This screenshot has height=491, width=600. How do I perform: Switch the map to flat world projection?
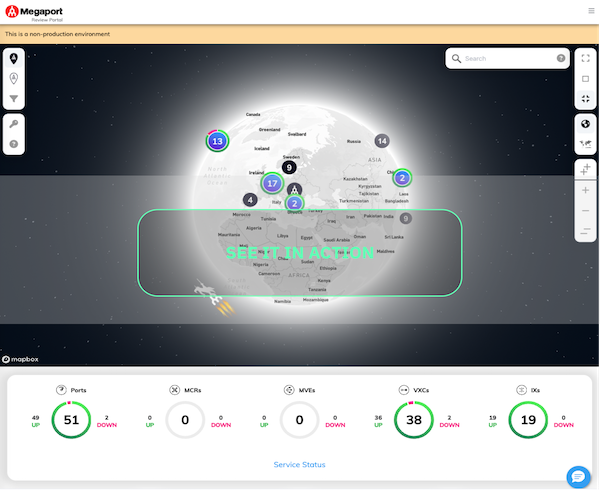point(586,145)
